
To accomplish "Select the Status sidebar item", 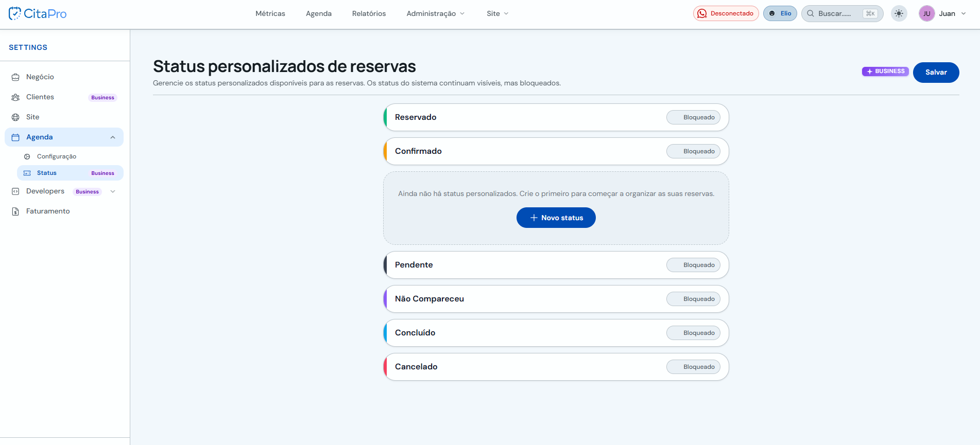I will [x=70, y=173].
